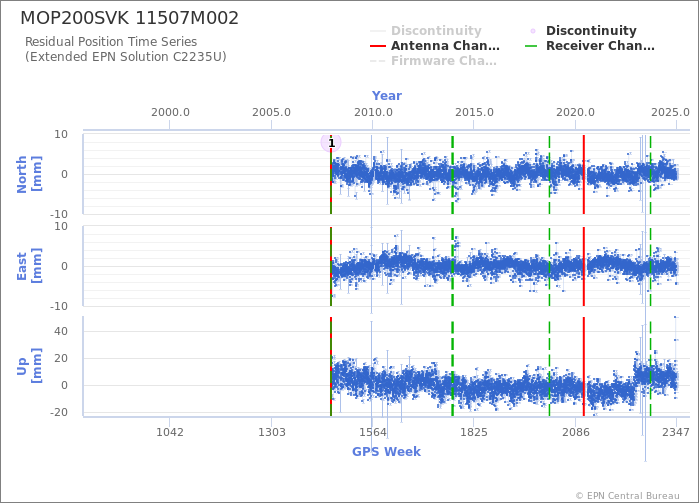Toggle the greyed-out Firmware Change legend entry
The width and height of the screenshot is (700, 504).
(433, 61)
